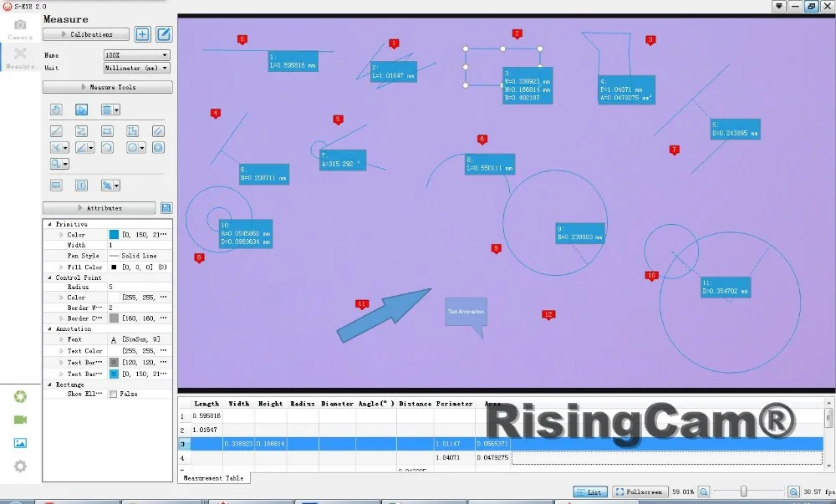This screenshot has width=836, height=504.
Task: Select the Measurement Table tab
Action: coord(213,478)
